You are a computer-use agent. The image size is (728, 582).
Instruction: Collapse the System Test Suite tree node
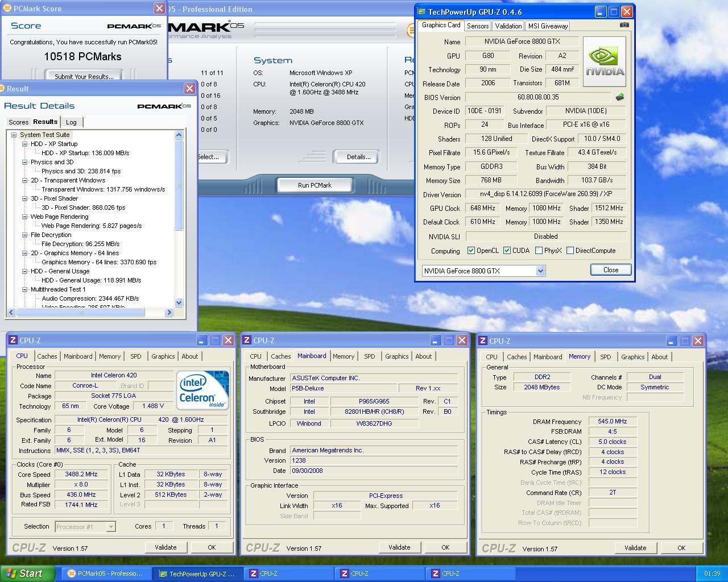(x=14, y=135)
